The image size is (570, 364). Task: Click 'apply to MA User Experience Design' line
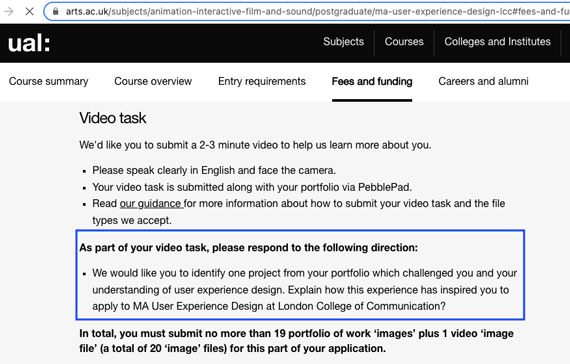coord(269,306)
